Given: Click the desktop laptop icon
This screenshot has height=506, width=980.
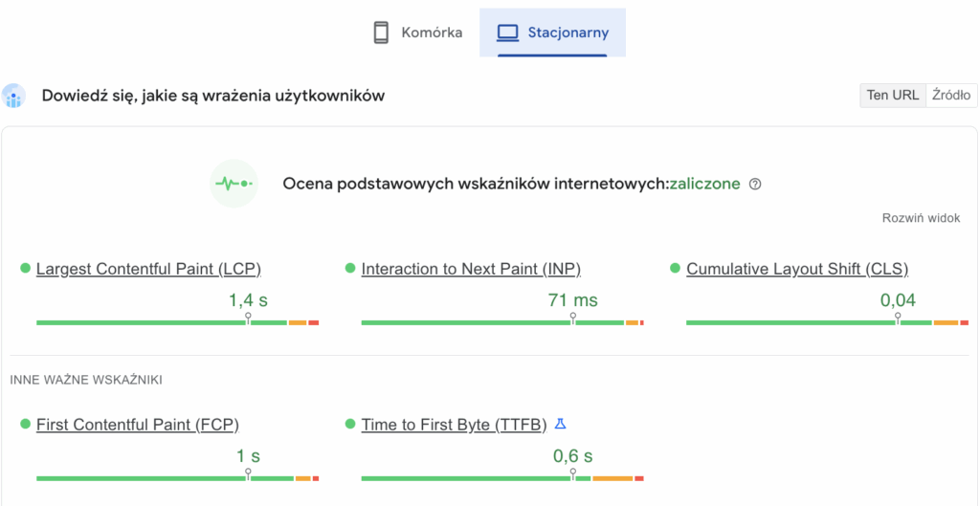Looking at the screenshot, I should point(507,33).
